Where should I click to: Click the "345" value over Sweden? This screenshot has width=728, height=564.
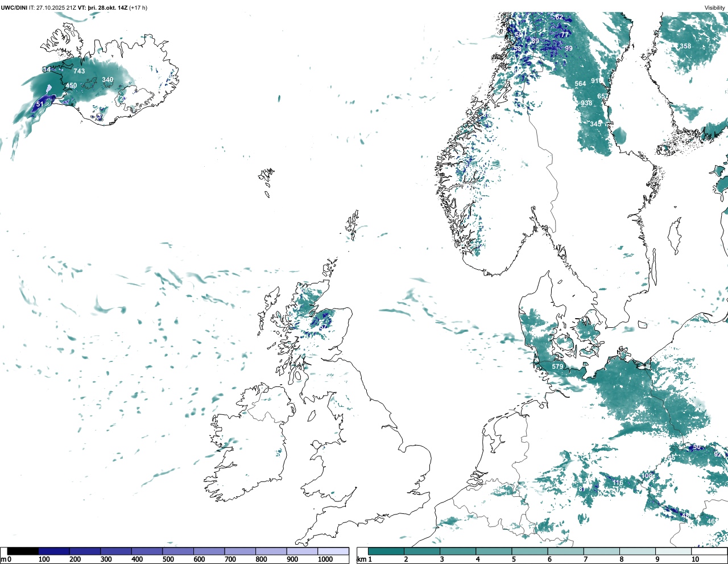click(595, 124)
